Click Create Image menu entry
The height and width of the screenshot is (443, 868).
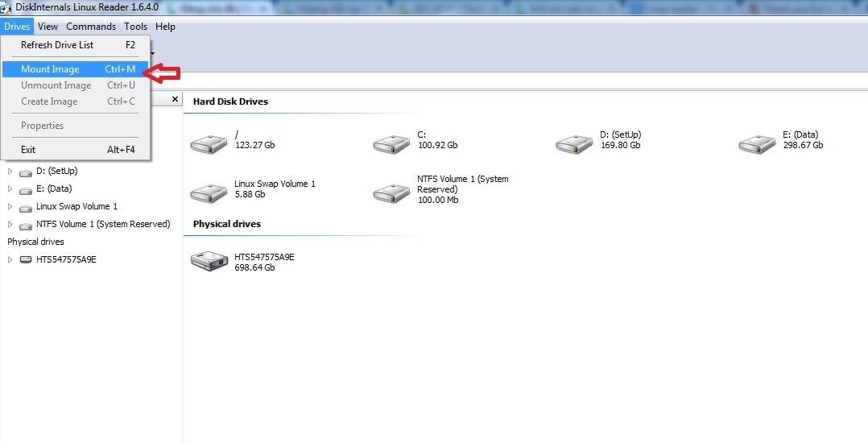point(76,101)
